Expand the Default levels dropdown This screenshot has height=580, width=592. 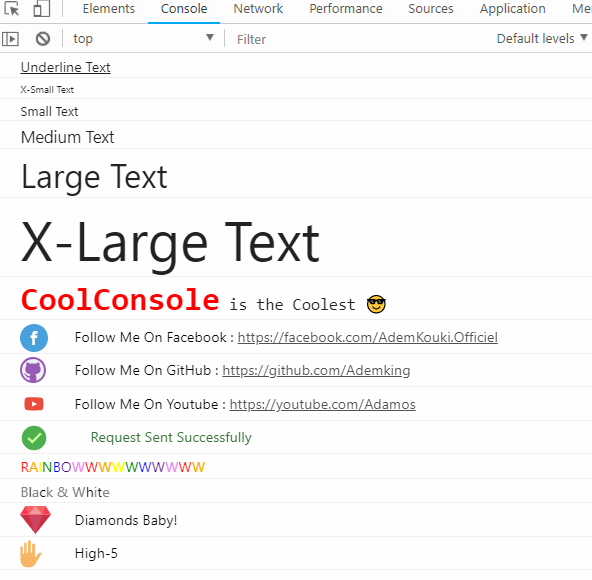(542, 39)
